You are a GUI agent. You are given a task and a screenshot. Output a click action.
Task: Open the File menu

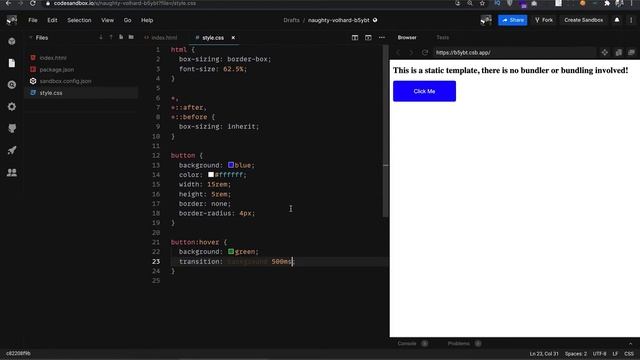[33, 20]
